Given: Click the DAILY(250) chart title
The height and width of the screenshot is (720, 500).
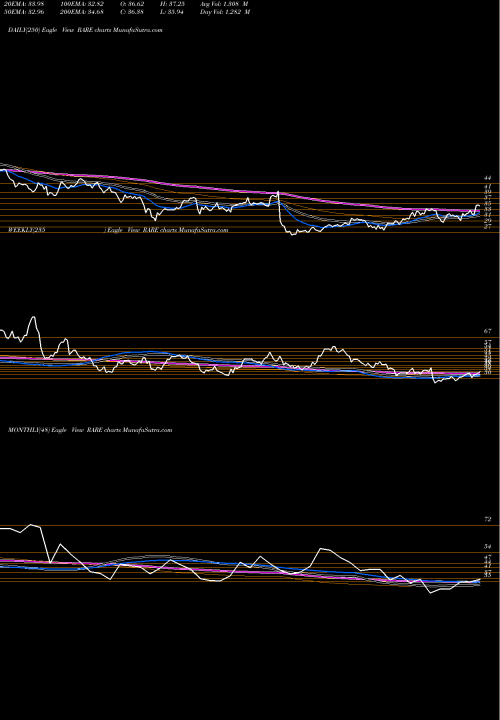Looking at the screenshot, I should tap(85, 30).
